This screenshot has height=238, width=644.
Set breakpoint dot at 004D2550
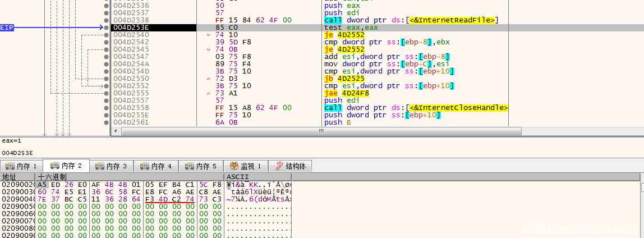click(x=107, y=79)
